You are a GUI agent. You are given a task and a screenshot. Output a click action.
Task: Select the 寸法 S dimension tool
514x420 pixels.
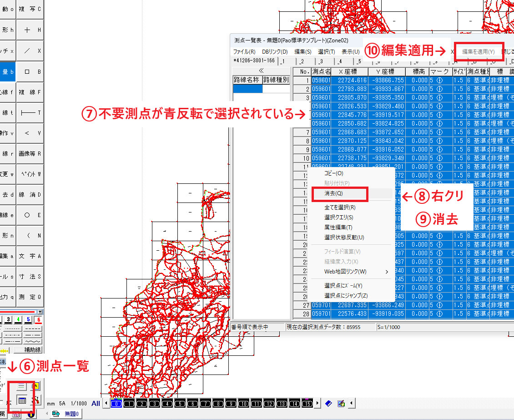tap(30, 276)
